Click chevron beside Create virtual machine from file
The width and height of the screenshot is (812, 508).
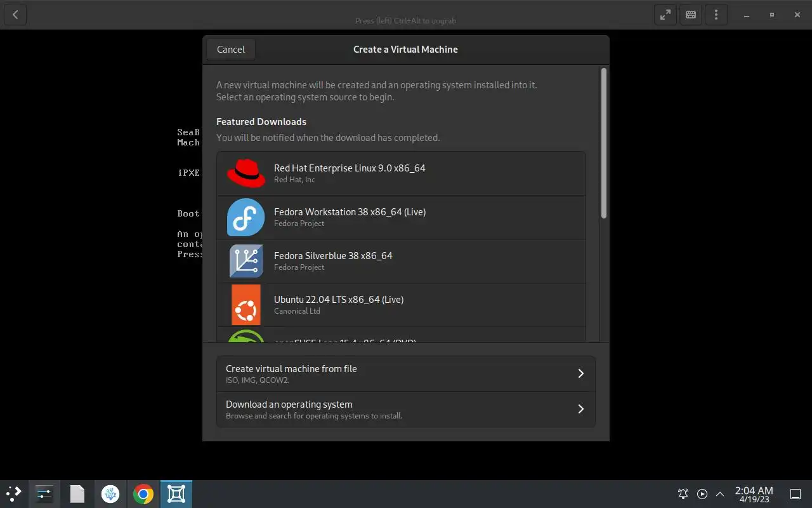580,373
